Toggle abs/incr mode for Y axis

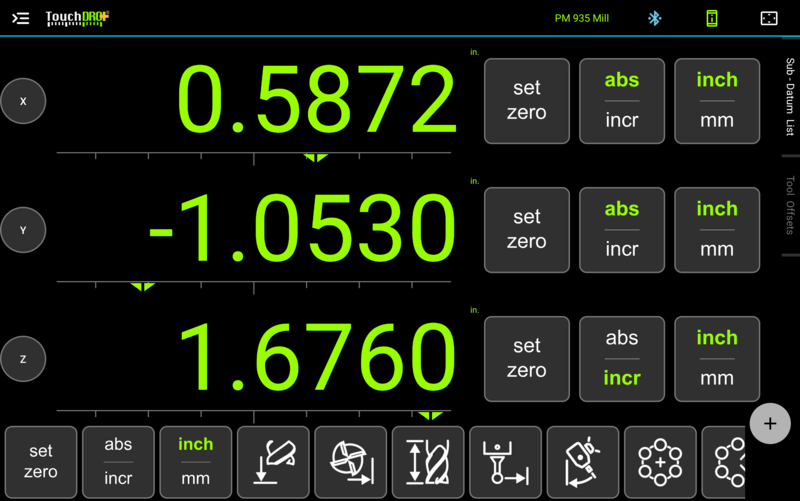pos(622,230)
